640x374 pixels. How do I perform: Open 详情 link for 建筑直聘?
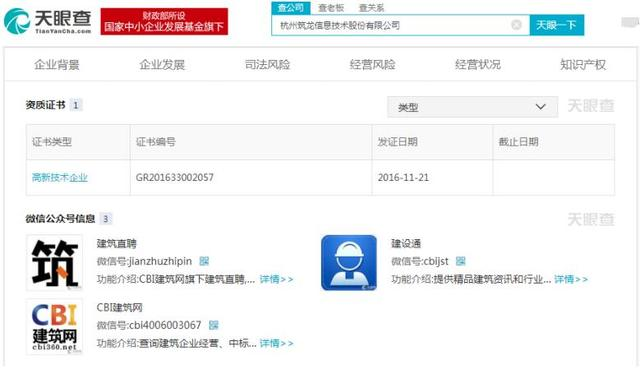(276, 279)
